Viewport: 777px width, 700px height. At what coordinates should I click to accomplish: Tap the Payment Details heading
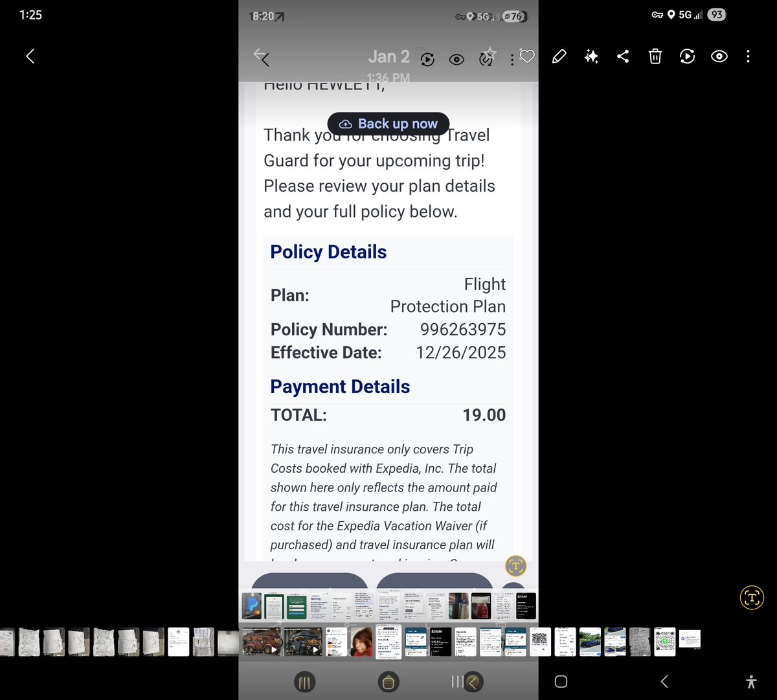click(340, 387)
